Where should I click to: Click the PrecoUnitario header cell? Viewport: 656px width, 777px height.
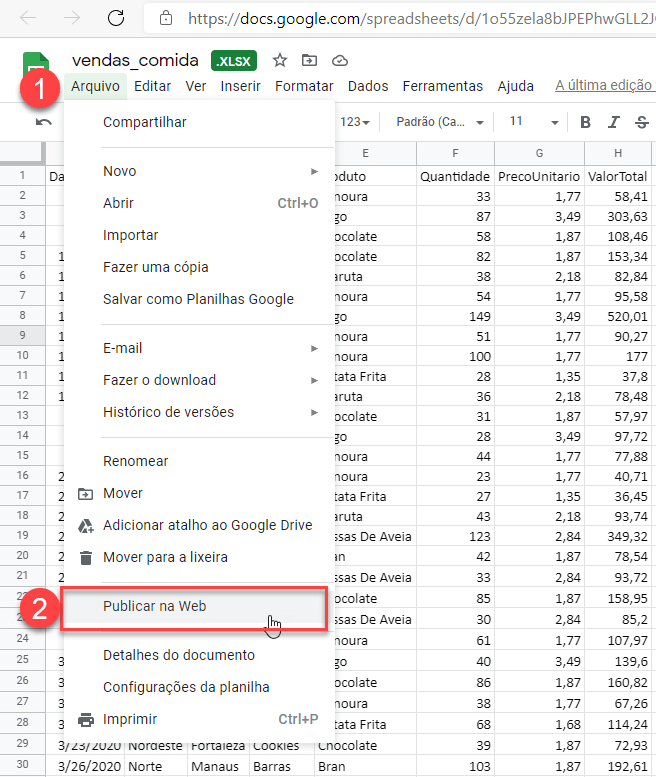point(539,176)
